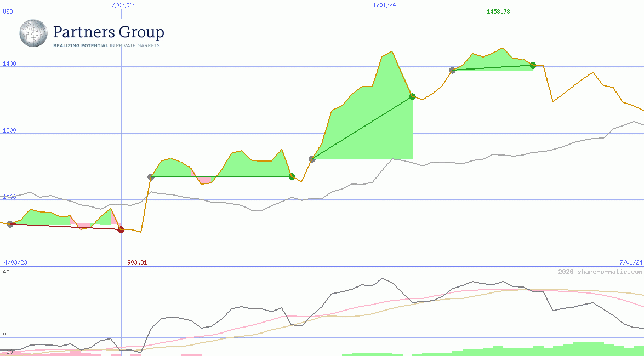The width and height of the screenshot is (644, 356).
Task: Click the 40 oscillator scale label
Action: click(5, 271)
